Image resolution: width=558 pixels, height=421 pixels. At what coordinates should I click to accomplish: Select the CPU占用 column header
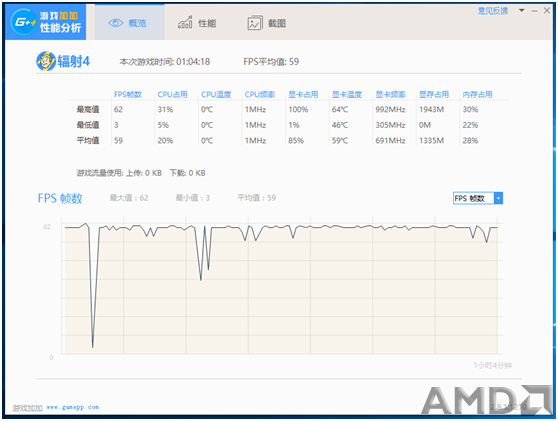173,94
